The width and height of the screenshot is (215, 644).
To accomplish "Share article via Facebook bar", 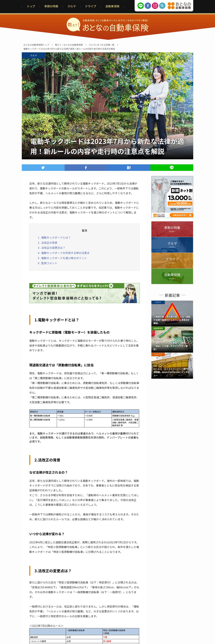I will pos(86,168).
